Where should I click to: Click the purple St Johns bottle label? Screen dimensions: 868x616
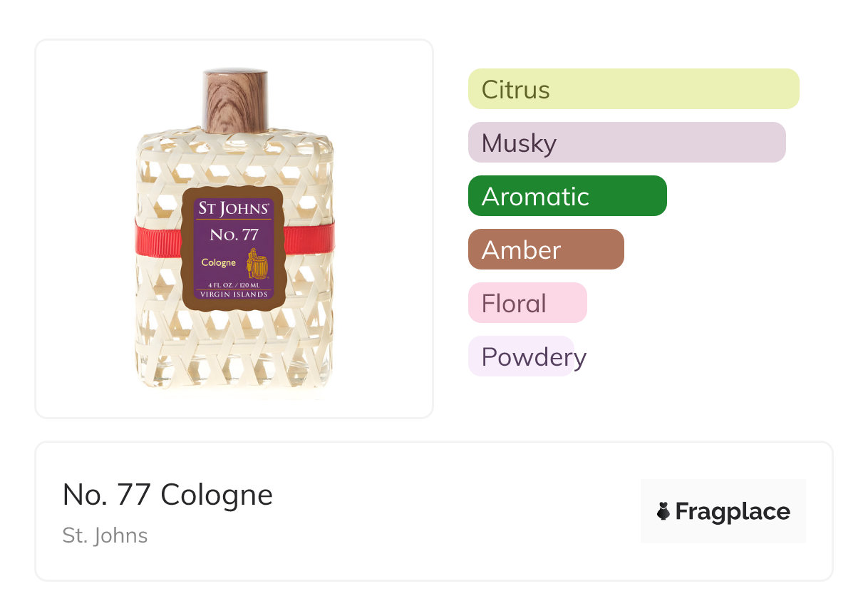pos(234,250)
